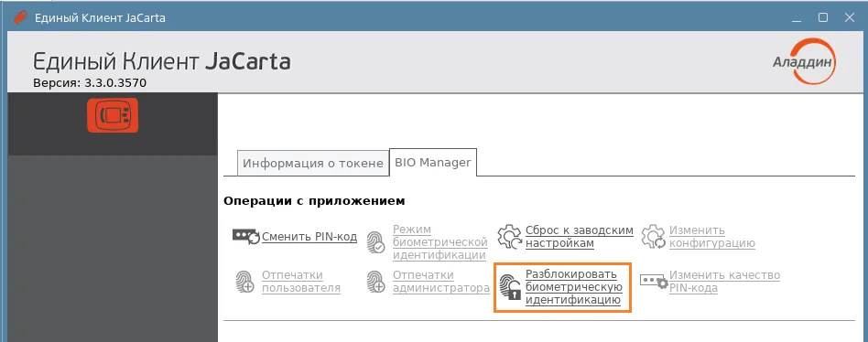Click the unlock biometric identification fingerprint icon
The image size is (868, 342).
pos(509,287)
